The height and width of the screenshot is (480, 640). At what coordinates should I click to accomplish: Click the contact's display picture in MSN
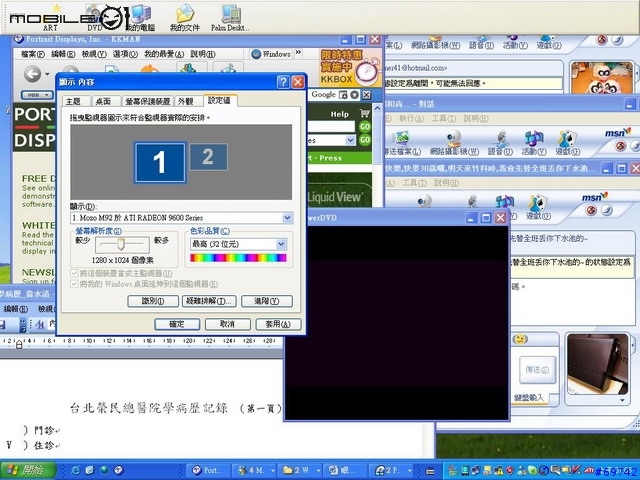[602, 78]
